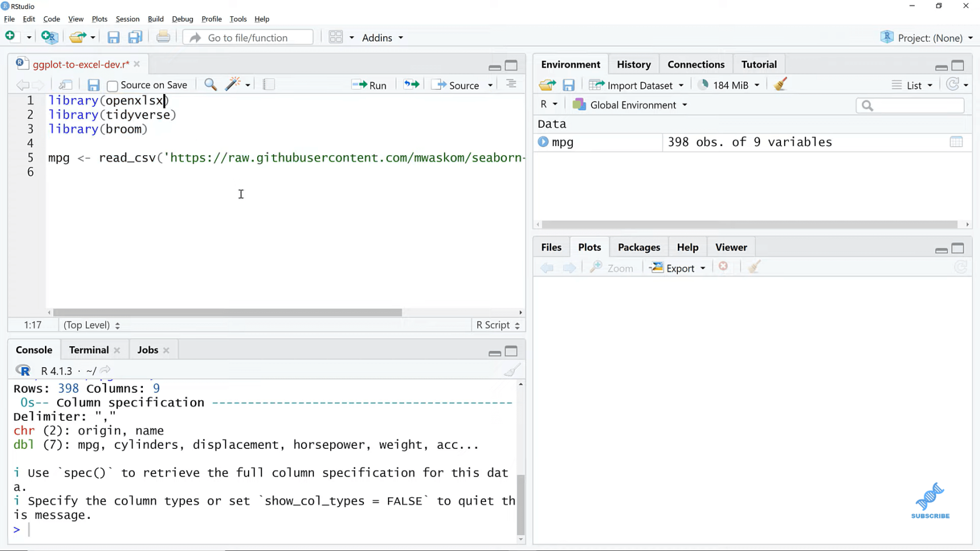
Task: Click Go to file/function search box
Action: (x=248, y=37)
